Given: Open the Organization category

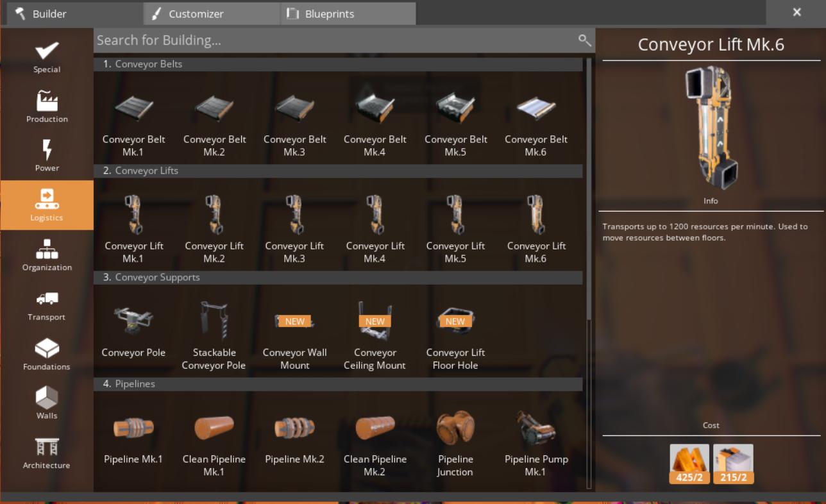Looking at the screenshot, I should click(x=46, y=250).
